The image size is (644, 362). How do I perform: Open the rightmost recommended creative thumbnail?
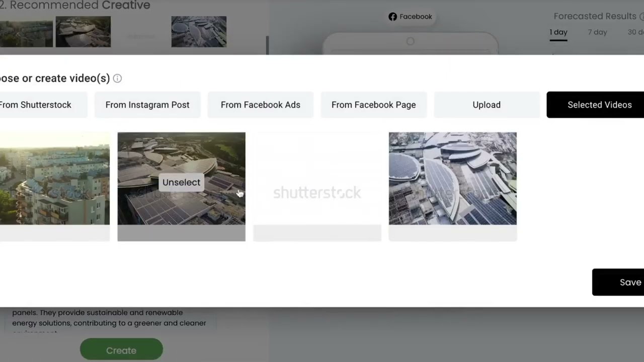pos(199,32)
